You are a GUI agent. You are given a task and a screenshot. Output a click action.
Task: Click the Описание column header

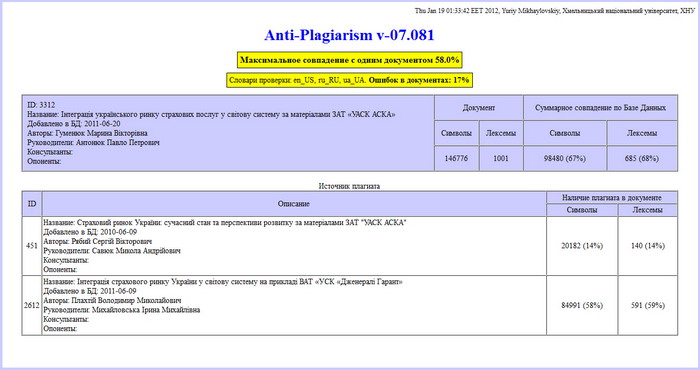click(x=294, y=204)
